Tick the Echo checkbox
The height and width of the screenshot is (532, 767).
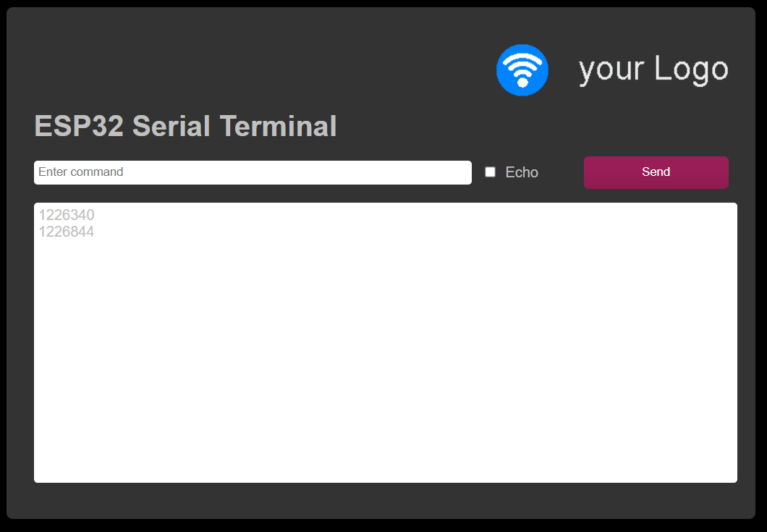coord(490,172)
